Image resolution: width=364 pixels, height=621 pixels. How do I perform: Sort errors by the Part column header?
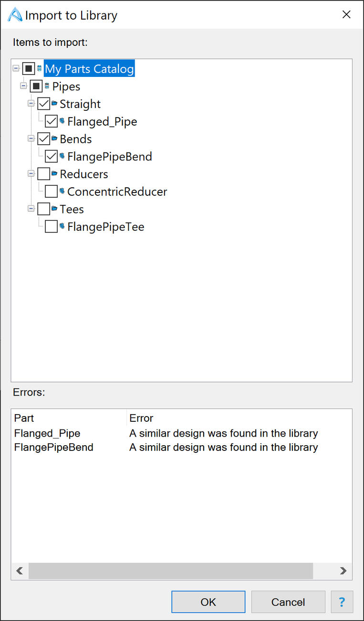[69, 418]
